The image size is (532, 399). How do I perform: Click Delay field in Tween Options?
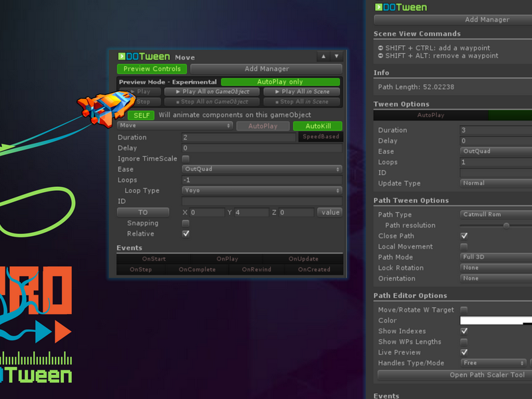tap(495, 141)
